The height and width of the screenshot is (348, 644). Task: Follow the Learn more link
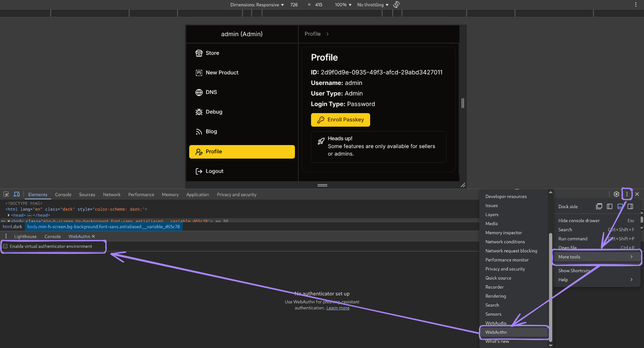tap(338, 308)
